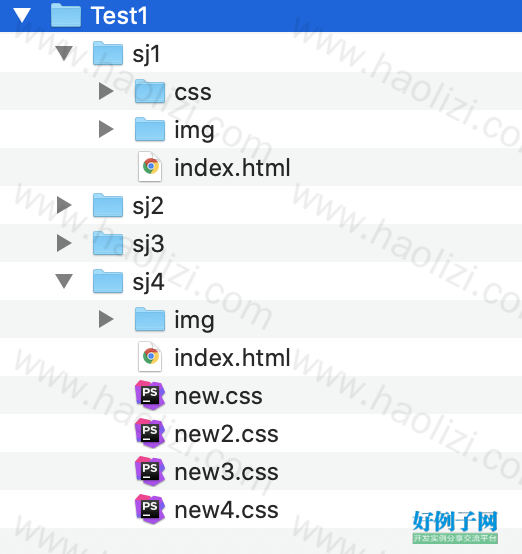Click the Chrome icon of sj1's index.html
Image resolution: width=522 pixels, height=554 pixels.
[x=150, y=167]
